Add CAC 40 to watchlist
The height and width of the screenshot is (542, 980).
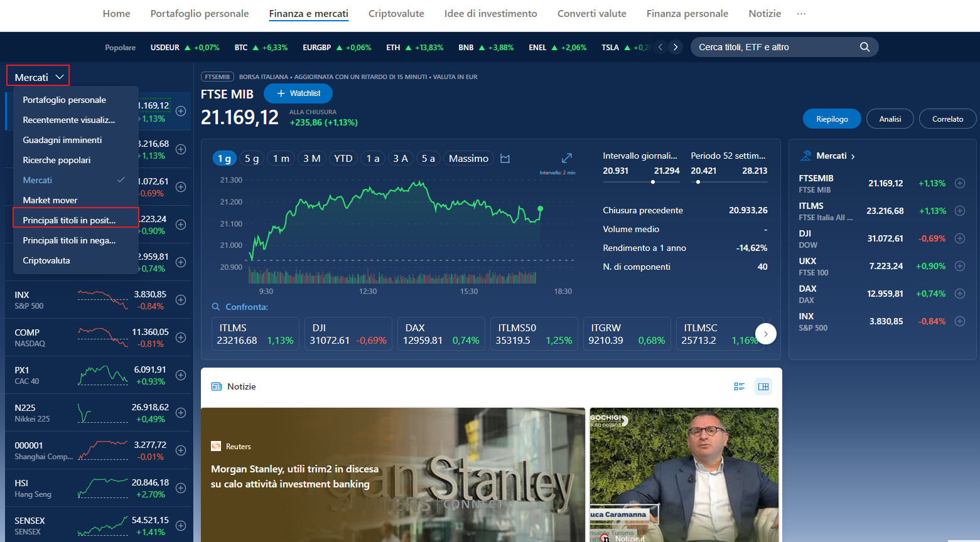coord(181,375)
